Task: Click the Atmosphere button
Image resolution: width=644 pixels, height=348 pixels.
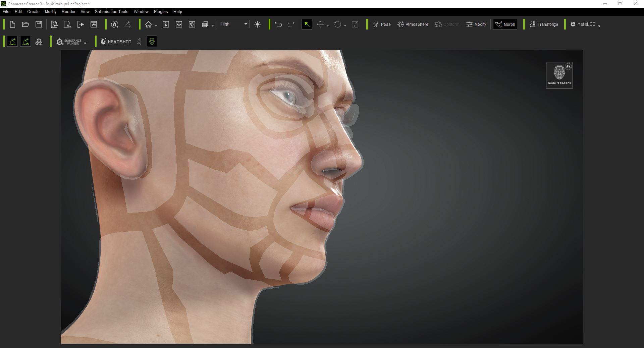Action: 413,24
